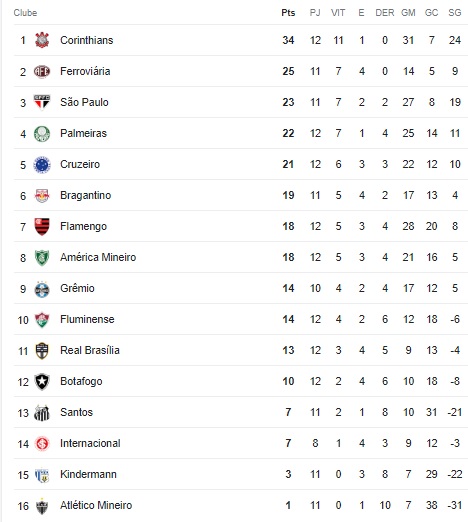The image size is (468, 522).
Task: Click the Bragantino Red Bull logo
Action: point(42,196)
